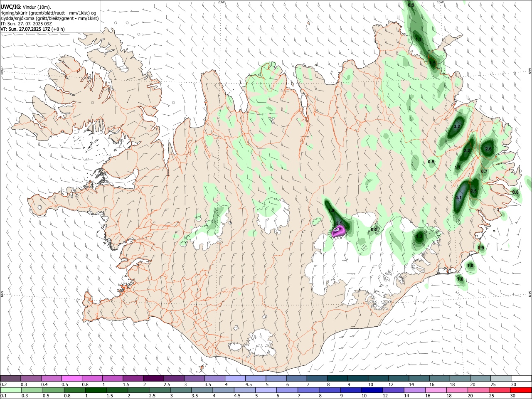Select the bright pink 0.5 swatch in upper legend

point(71,379)
